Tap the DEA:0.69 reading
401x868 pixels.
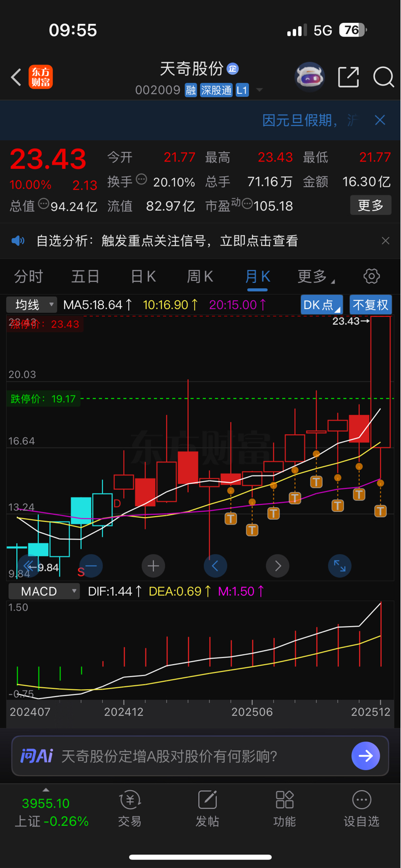(x=180, y=591)
